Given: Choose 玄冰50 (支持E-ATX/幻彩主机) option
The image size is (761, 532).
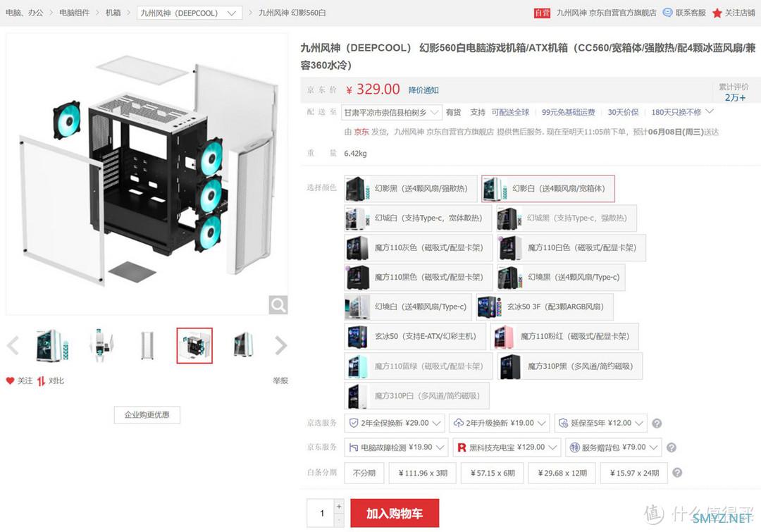Looking at the screenshot, I should (415, 336).
